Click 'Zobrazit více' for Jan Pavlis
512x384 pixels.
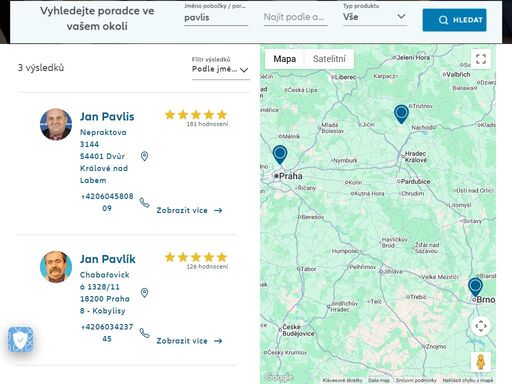pyautogui.click(x=189, y=210)
